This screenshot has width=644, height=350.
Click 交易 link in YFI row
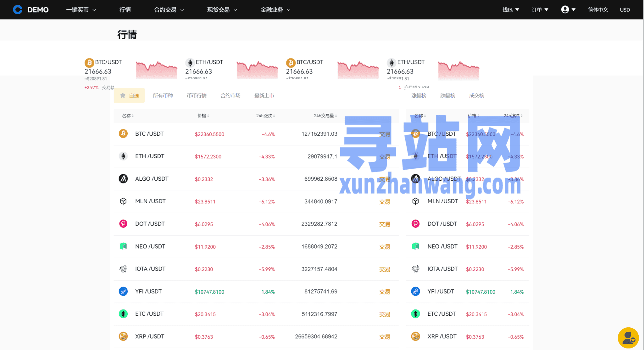point(385,292)
